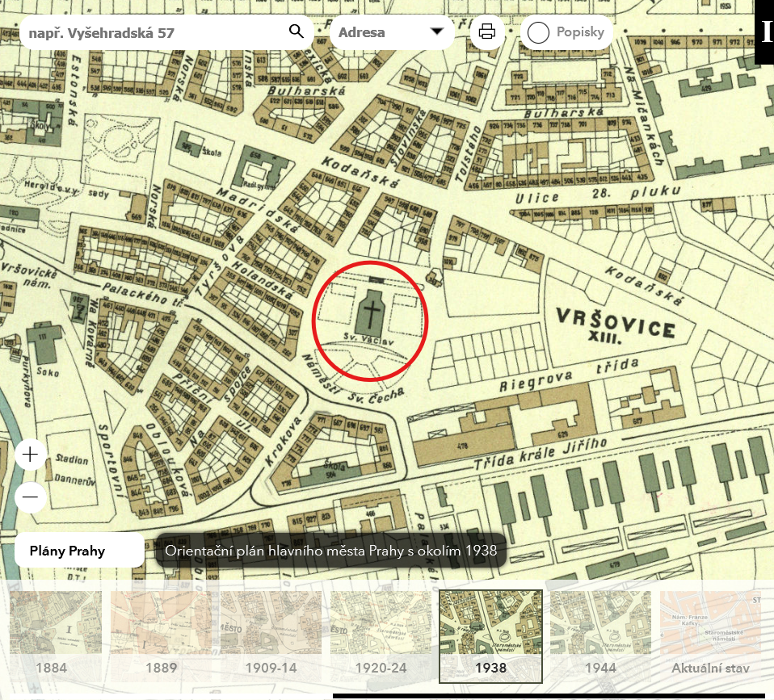Screen dimensions: 774x700
Task: Click the Sv. Václav church on map
Action: (x=371, y=311)
